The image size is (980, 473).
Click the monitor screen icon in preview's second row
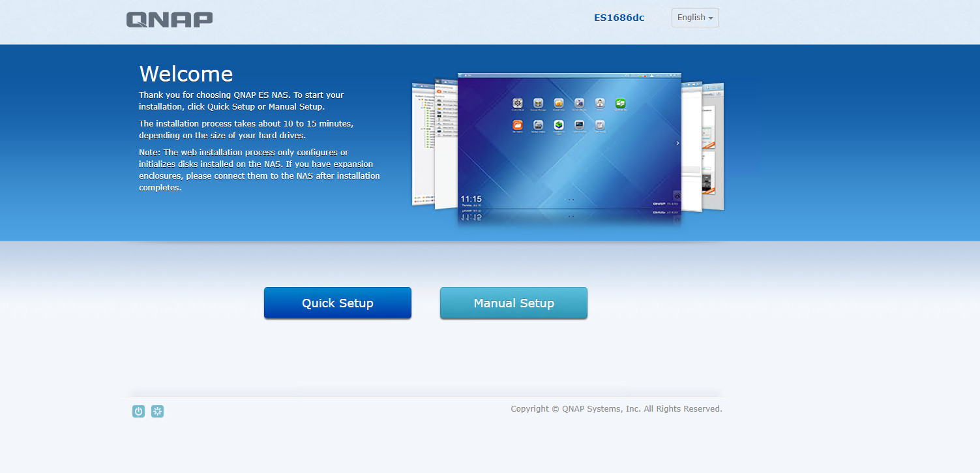click(579, 125)
